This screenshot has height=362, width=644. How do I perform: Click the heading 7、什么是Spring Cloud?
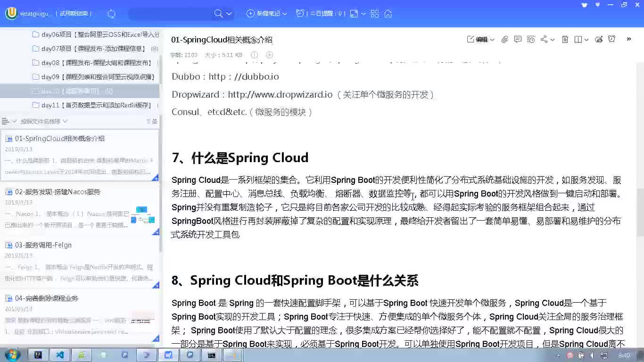(240, 158)
